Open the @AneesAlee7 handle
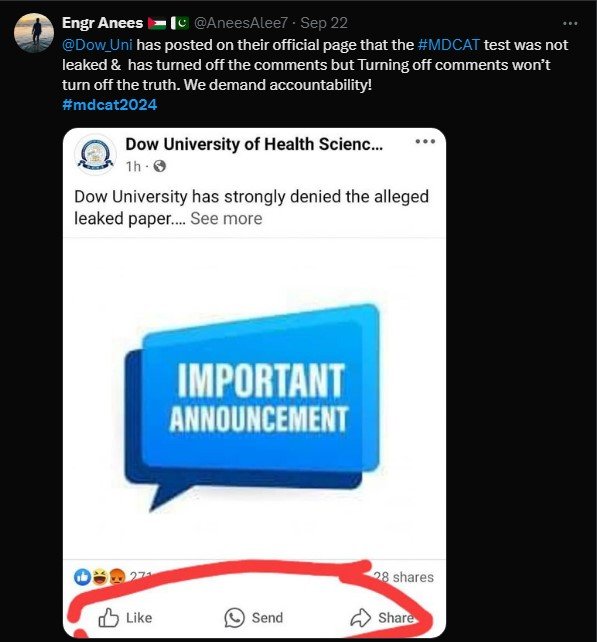597x642 pixels. tap(240, 23)
